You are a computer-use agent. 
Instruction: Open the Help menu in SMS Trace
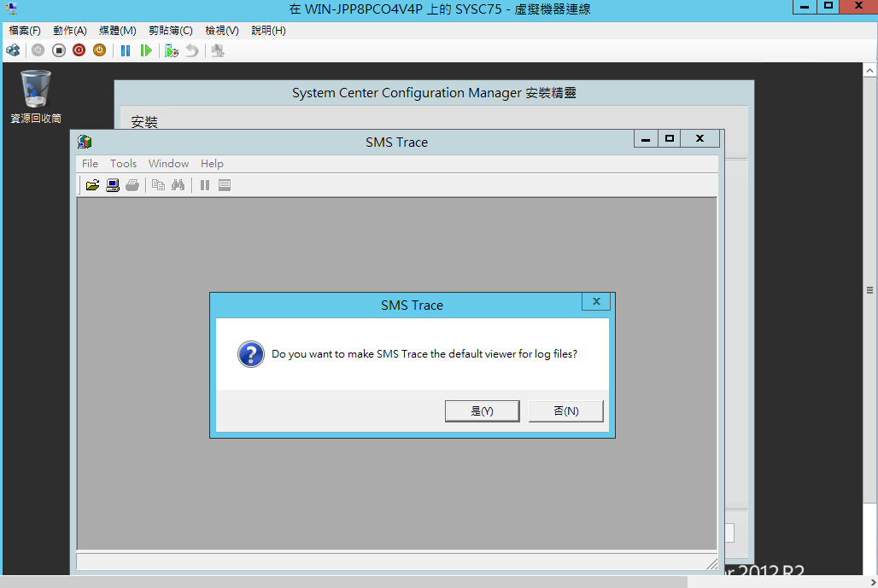click(x=212, y=163)
